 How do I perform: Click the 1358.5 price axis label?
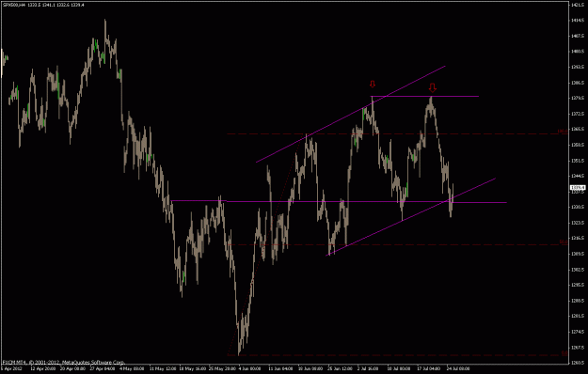pyautogui.click(x=577, y=145)
